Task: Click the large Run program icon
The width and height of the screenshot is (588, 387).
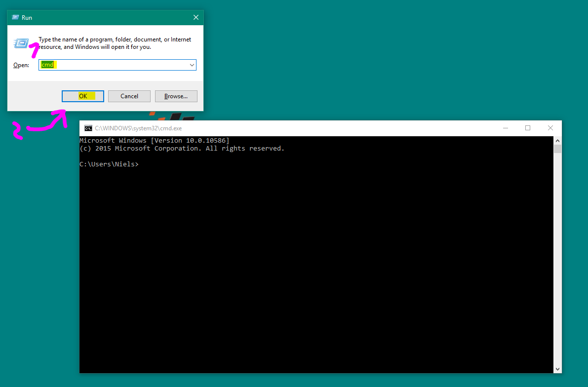Action: coord(21,43)
